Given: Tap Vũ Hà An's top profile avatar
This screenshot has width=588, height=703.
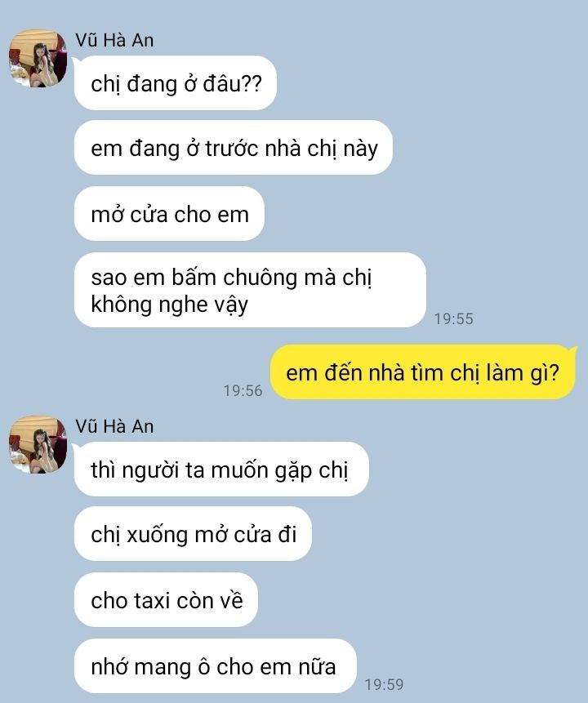Looking at the screenshot, I should click(38, 58).
